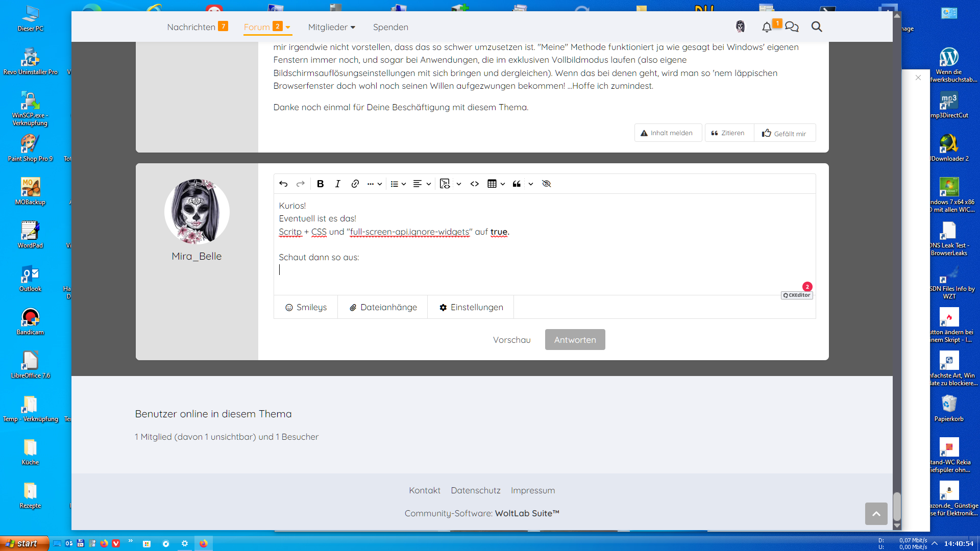Insert code block icon
Image resolution: width=980 pixels, height=551 pixels.
445,184
